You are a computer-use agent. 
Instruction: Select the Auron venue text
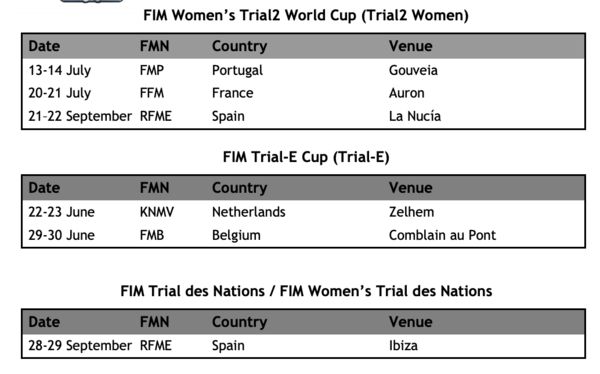tap(407, 93)
